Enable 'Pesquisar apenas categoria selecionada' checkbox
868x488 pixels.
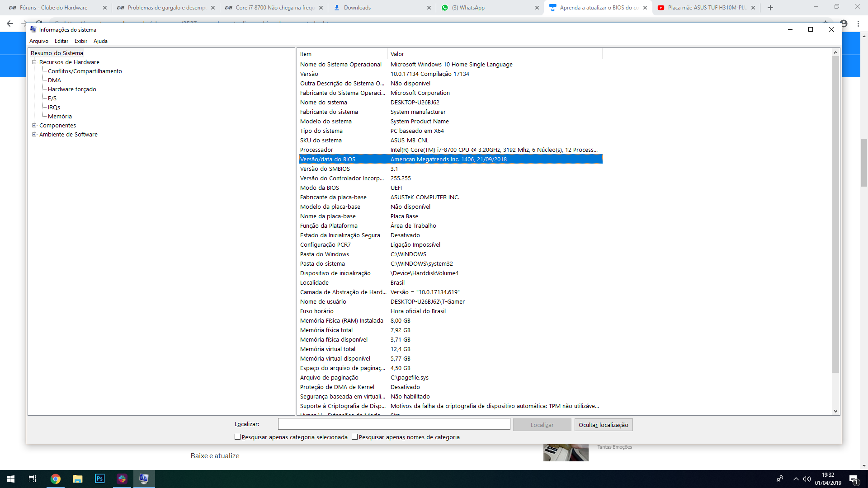237,437
